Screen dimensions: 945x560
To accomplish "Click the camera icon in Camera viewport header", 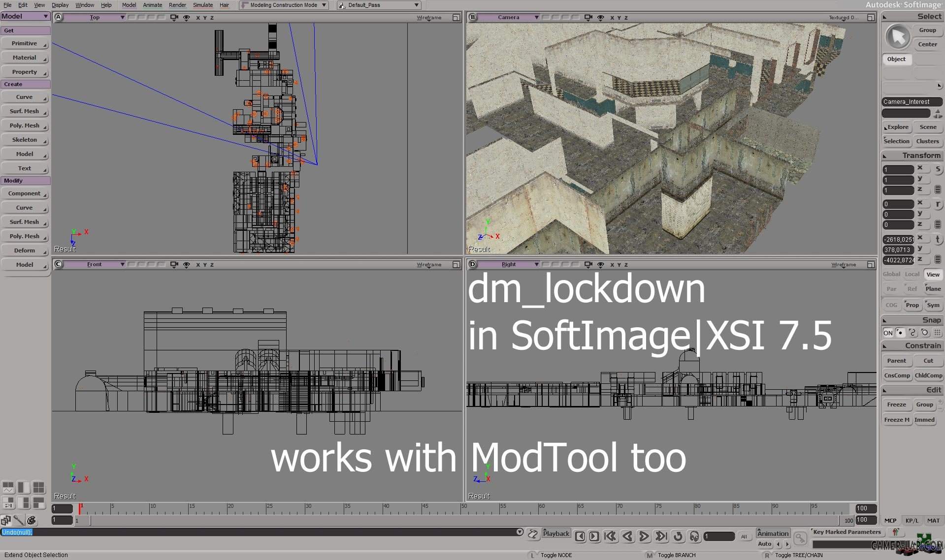I will [x=588, y=17].
